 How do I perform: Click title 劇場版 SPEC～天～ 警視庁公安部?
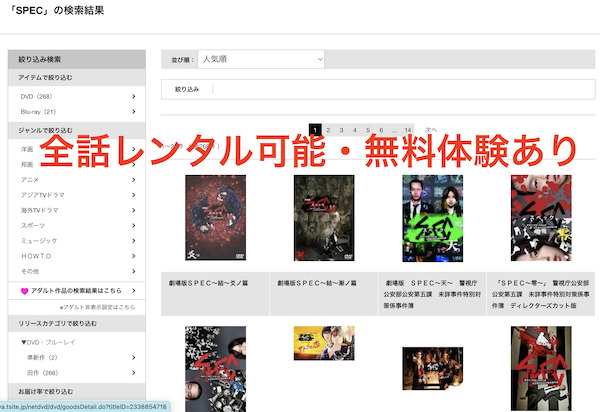click(432, 294)
